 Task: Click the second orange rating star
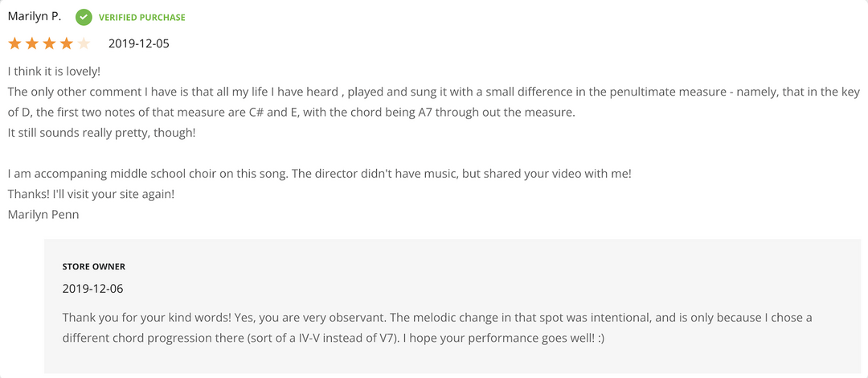click(32, 43)
